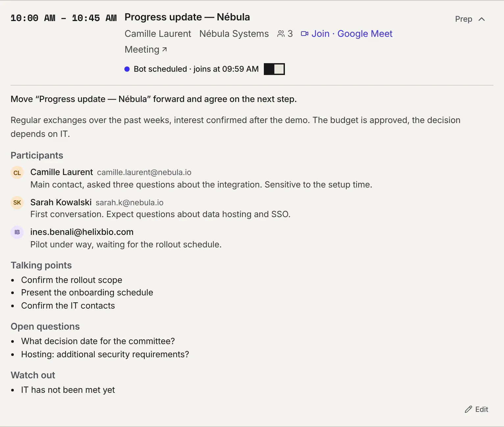Click "Confirm the IT contacts" item

click(x=68, y=306)
